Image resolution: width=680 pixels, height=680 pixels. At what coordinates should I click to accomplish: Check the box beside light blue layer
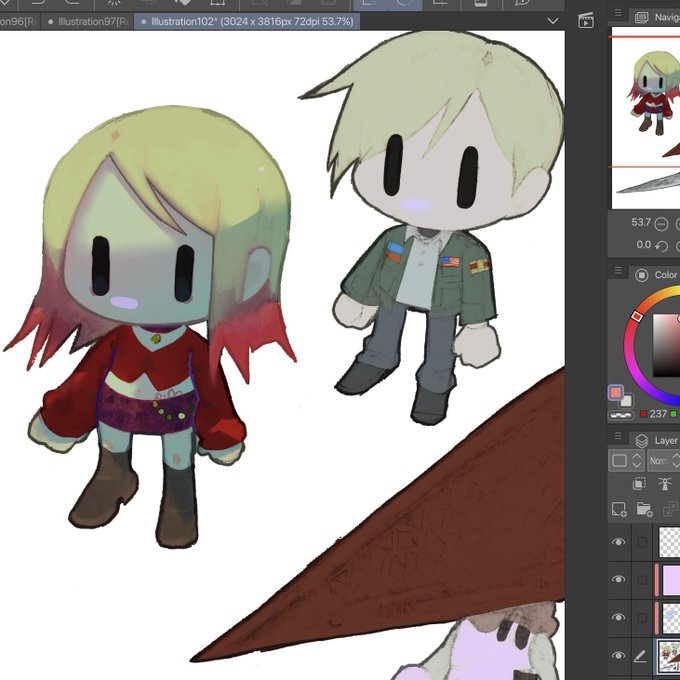click(642, 618)
